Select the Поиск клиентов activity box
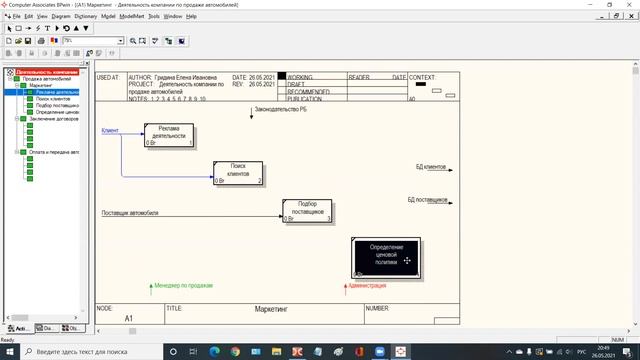The image size is (640, 360). pyautogui.click(x=238, y=173)
